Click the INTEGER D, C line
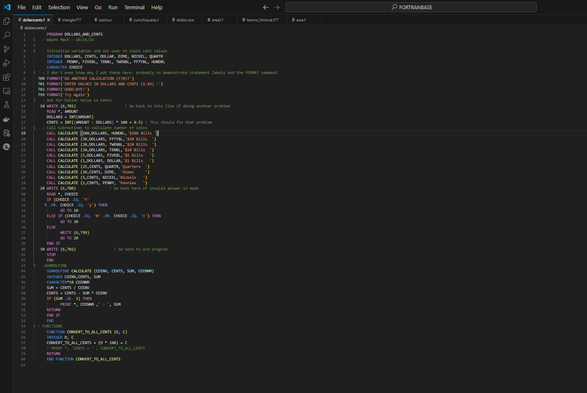This screenshot has width=587, height=393. (x=60, y=337)
